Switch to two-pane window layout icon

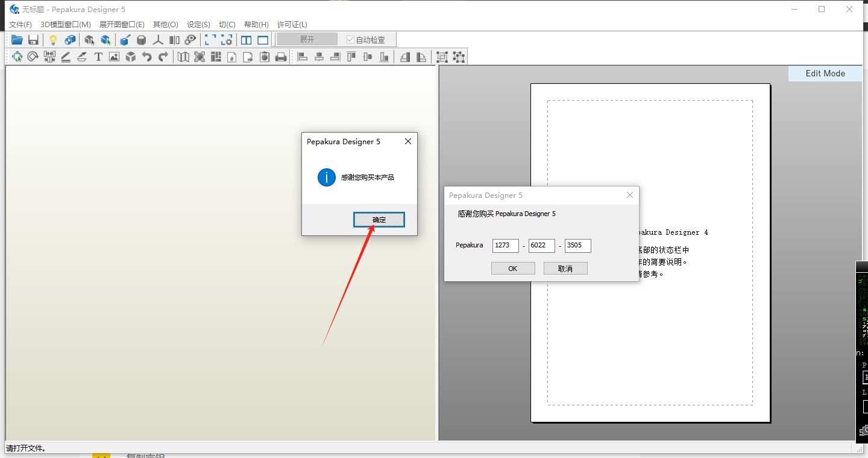247,40
